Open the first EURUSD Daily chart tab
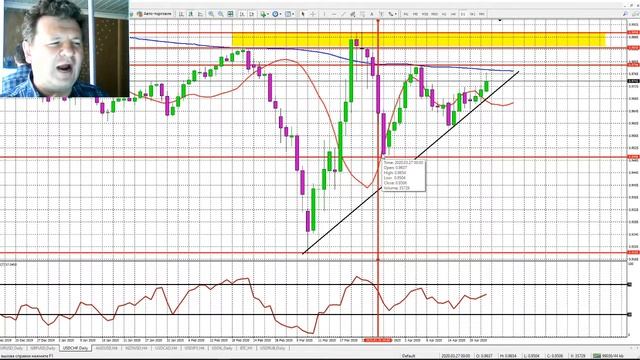Viewport: 640px width, 360px height. [11, 348]
